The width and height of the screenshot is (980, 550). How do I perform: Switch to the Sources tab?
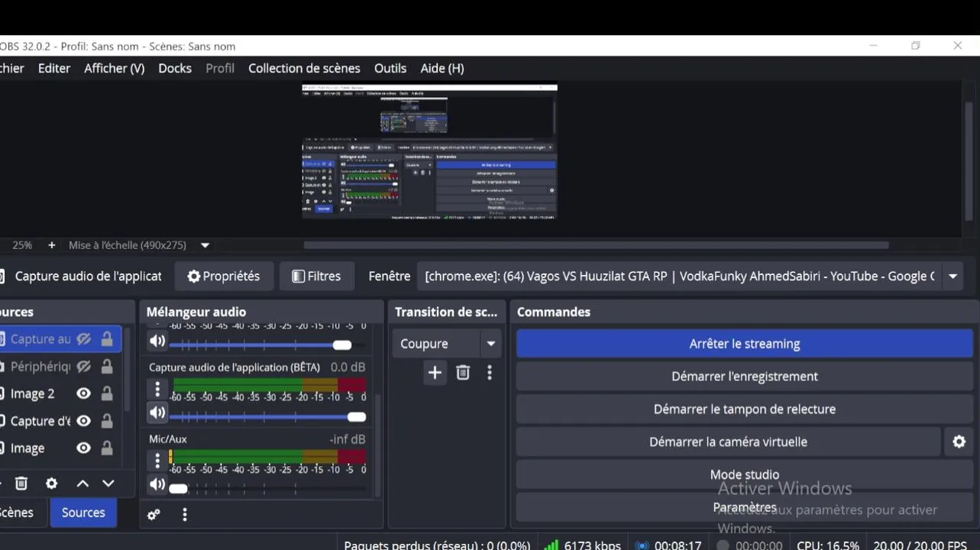click(83, 513)
